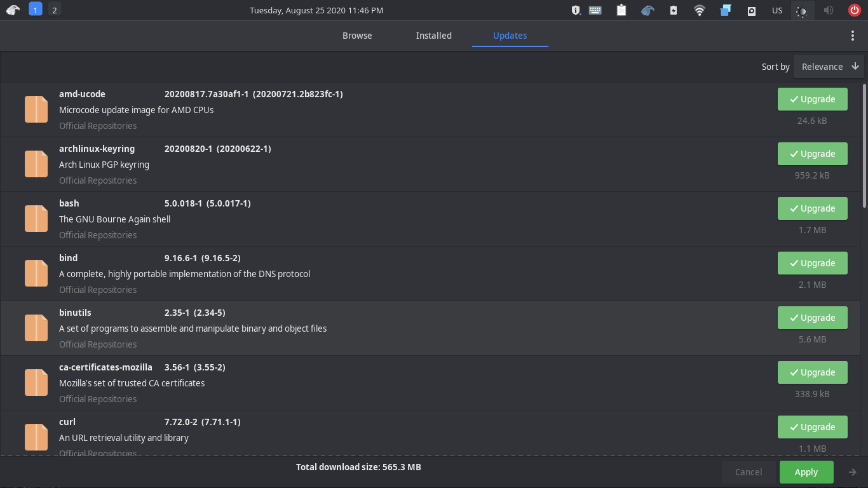Click the package list vertical scrollbar
This screenshot has height=488, width=868.
[864, 146]
